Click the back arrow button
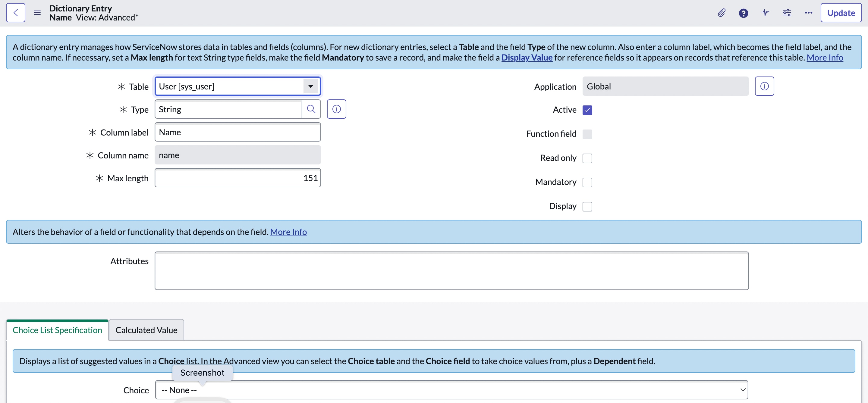The width and height of the screenshot is (868, 403). pos(15,13)
